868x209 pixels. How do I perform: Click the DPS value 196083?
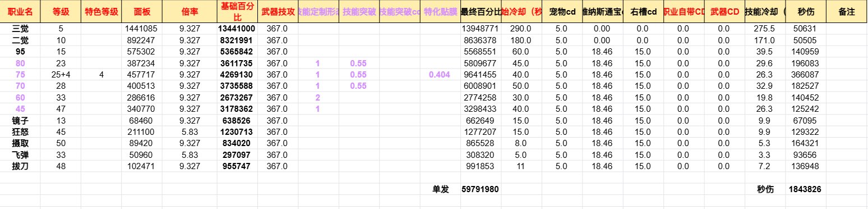(806, 63)
